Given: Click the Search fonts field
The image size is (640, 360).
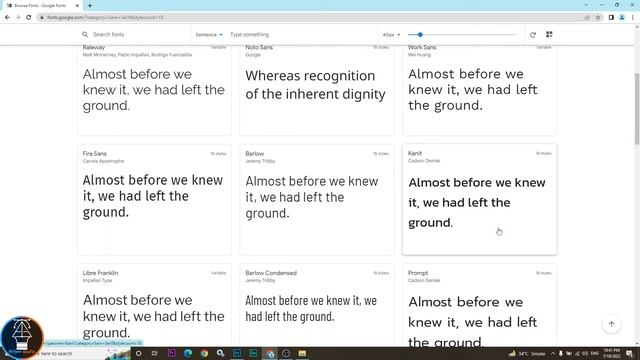Looking at the screenshot, I should coord(135,35).
